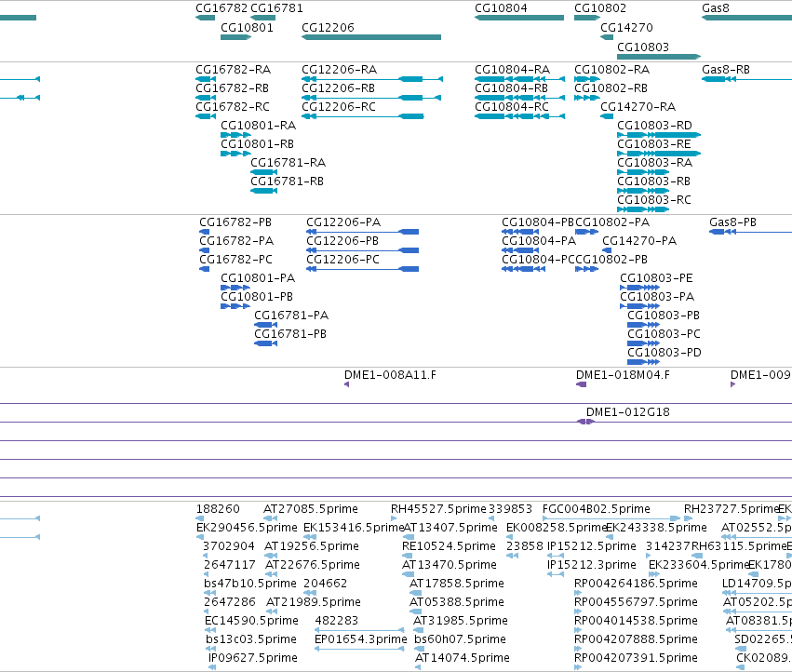
Task: Select the CG12206-RA transcript
Action: [x=372, y=79]
